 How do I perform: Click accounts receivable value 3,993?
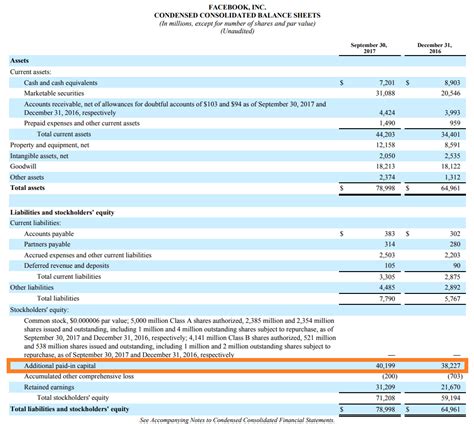[452, 113]
